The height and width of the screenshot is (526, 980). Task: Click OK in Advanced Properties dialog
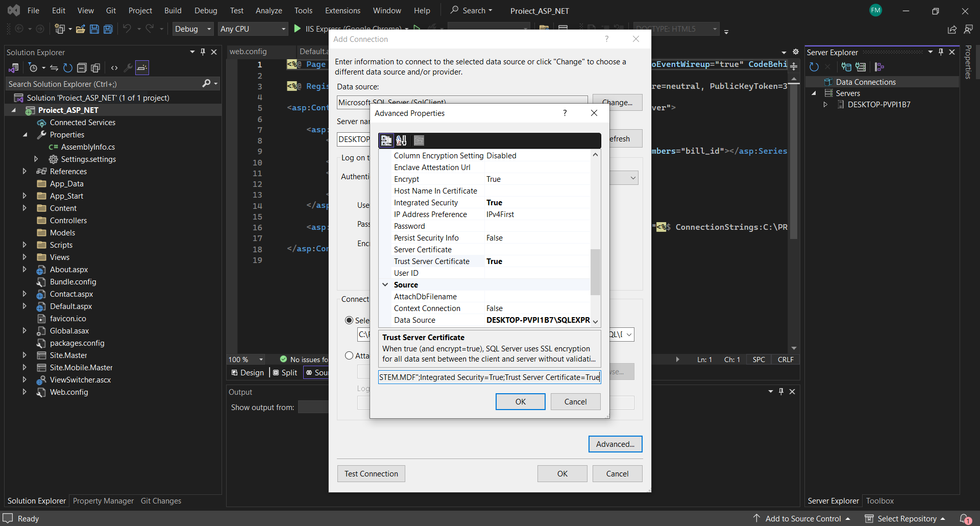[520, 402]
